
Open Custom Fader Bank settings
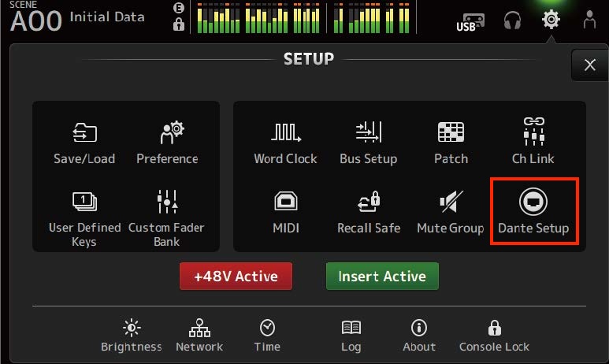[166, 219]
